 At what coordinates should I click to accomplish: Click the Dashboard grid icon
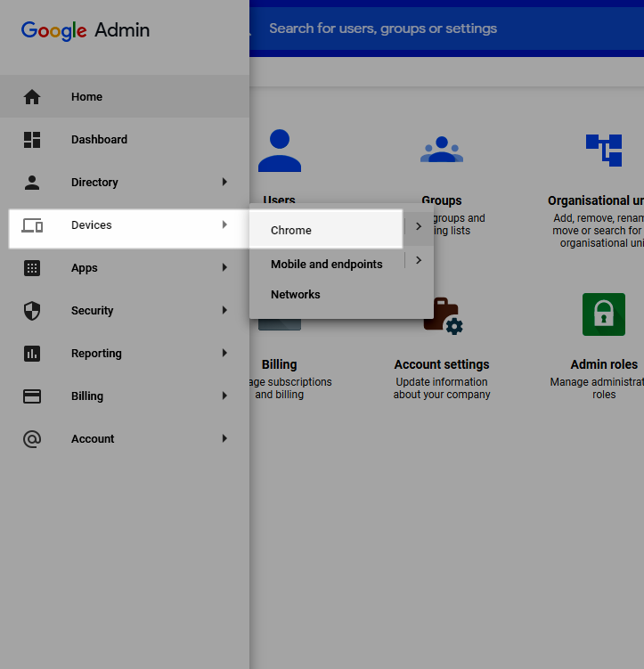pyautogui.click(x=32, y=140)
